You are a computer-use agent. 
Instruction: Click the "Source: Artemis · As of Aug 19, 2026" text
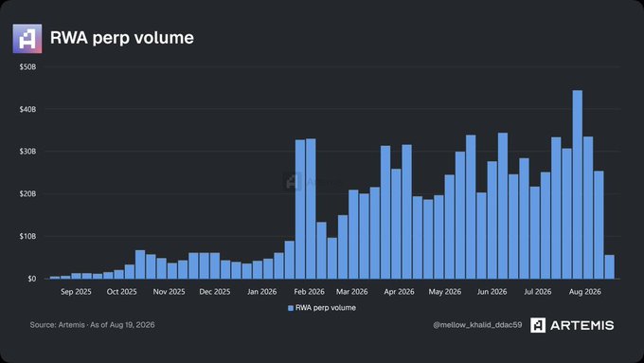[93, 325]
